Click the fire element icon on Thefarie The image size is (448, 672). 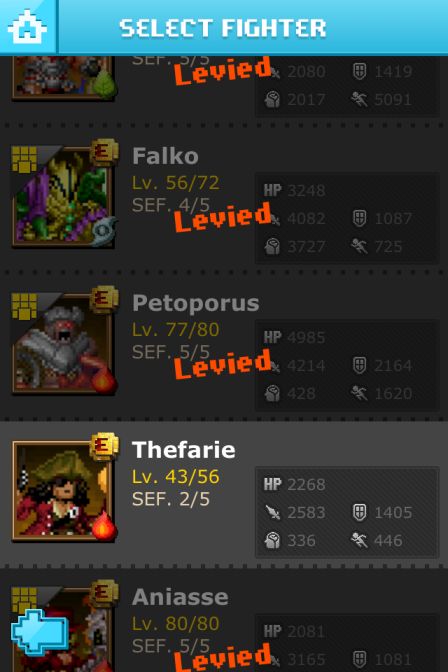[x=103, y=526]
